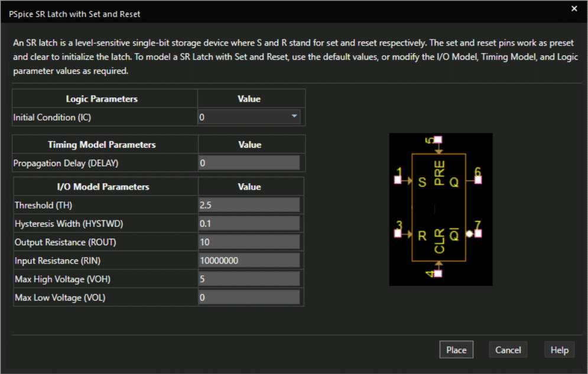Edit the Threshold (TH) value
Screen dimensions: 588x374
(249, 205)
